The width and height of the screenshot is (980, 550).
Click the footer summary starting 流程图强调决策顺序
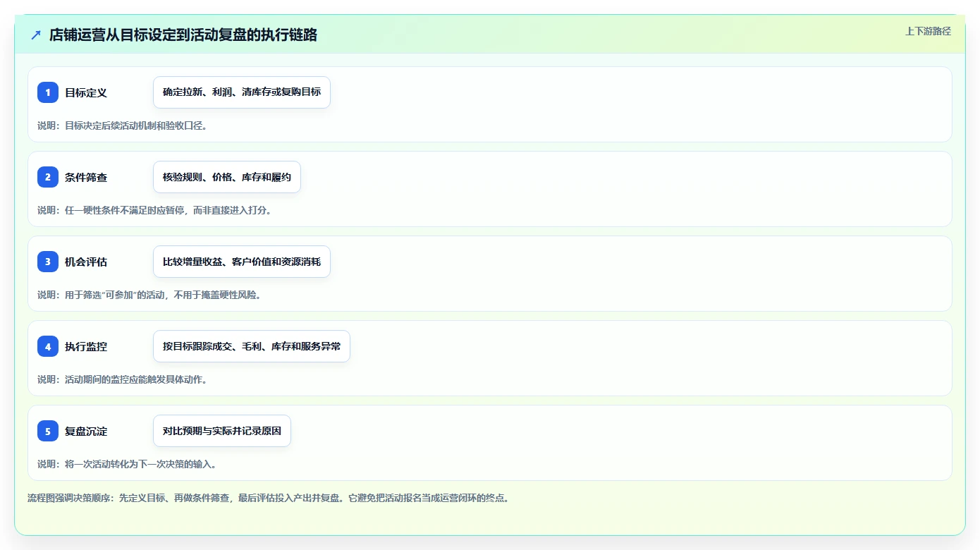click(268, 498)
